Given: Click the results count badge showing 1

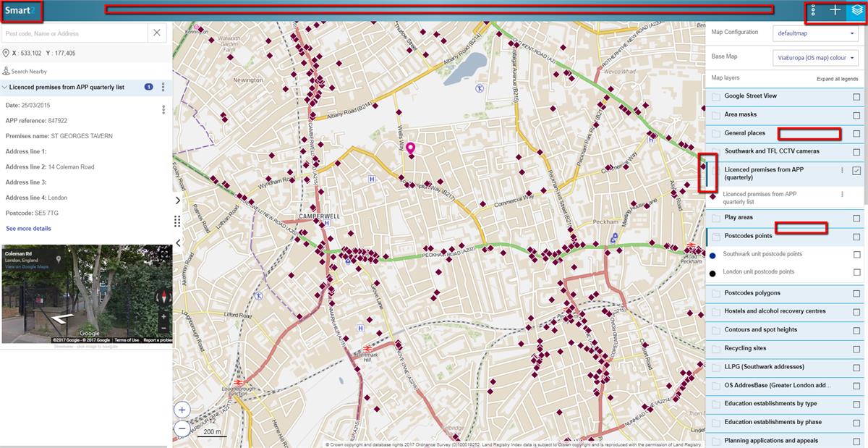Looking at the screenshot, I should [x=149, y=87].
